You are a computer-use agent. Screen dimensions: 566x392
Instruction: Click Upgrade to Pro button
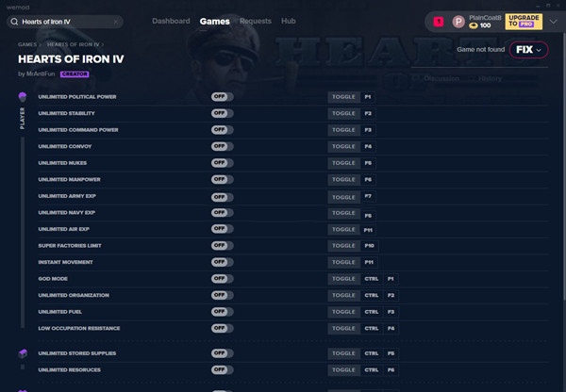pos(524,22)
